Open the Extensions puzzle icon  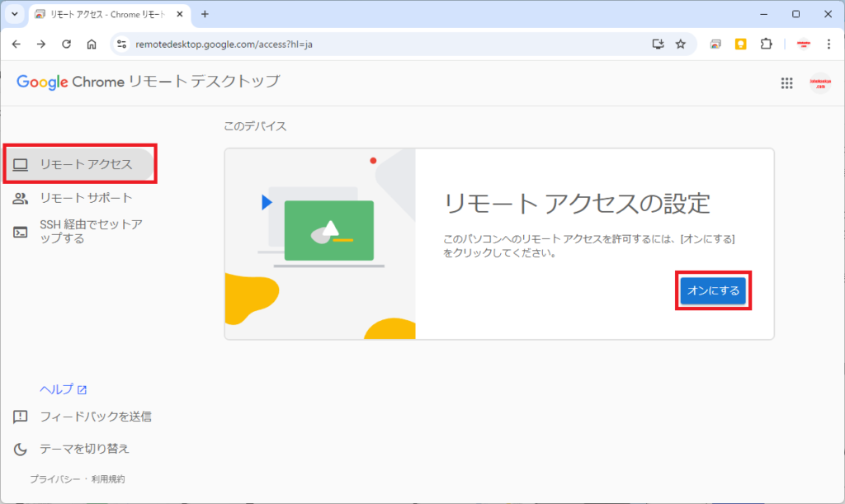click(766, 45)
